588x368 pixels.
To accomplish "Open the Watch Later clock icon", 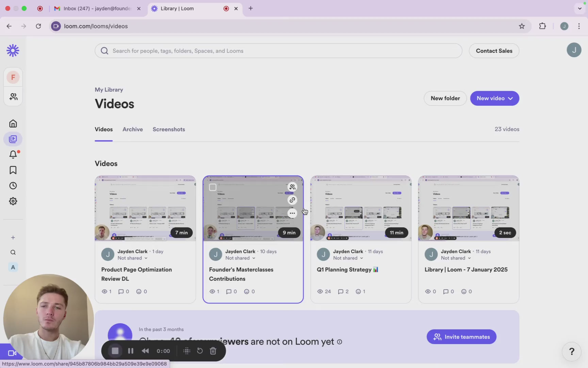I will pyautogui.click(x=13, y=186).
